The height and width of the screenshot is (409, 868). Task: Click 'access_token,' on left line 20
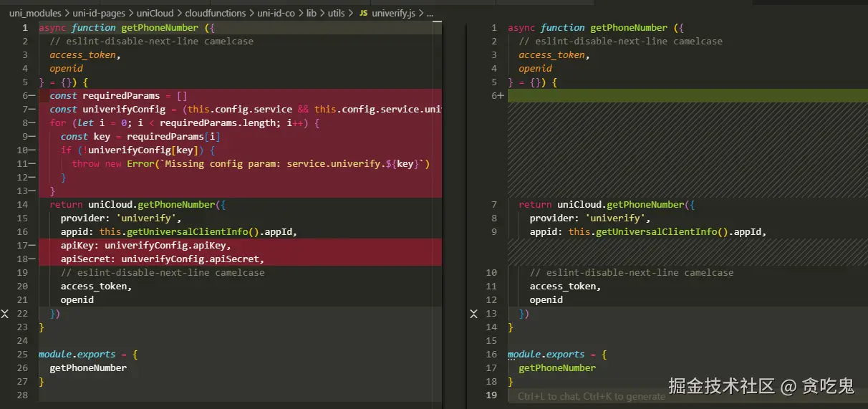96,287
